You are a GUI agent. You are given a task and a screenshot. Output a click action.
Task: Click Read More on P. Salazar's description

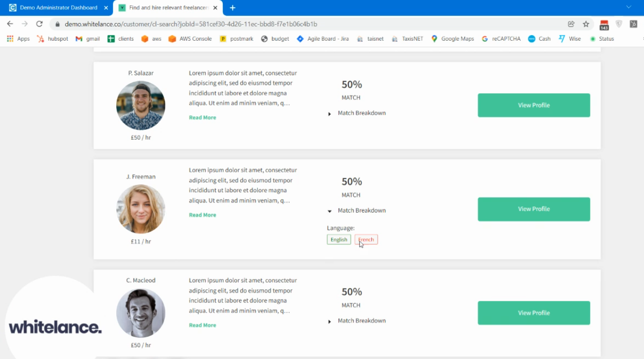tap(202, 117)
